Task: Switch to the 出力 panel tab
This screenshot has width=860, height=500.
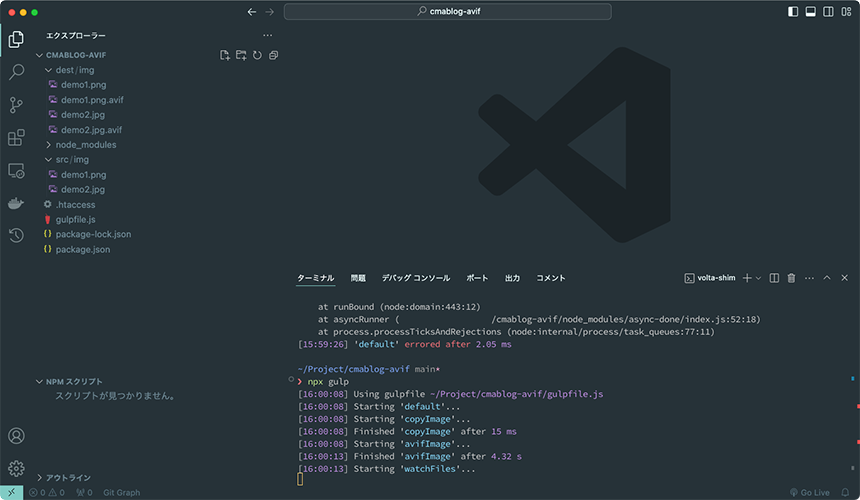Action: [x=512, y=278]
